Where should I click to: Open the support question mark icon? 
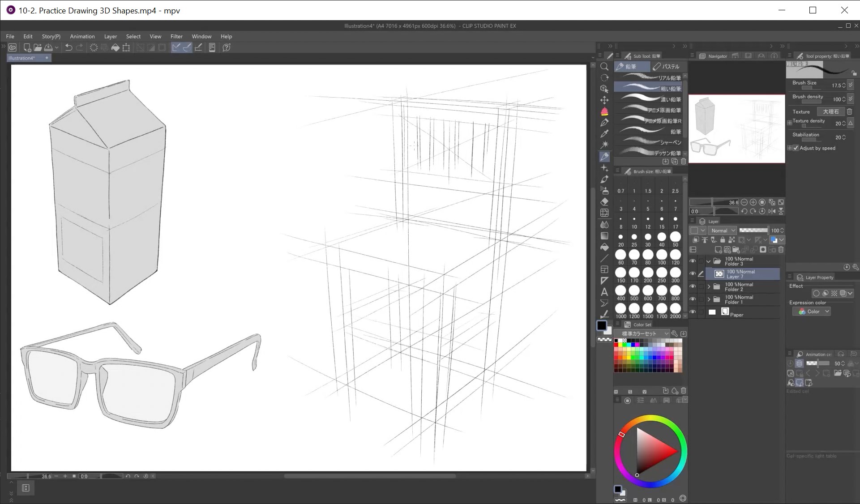click(x=227, y=47)
